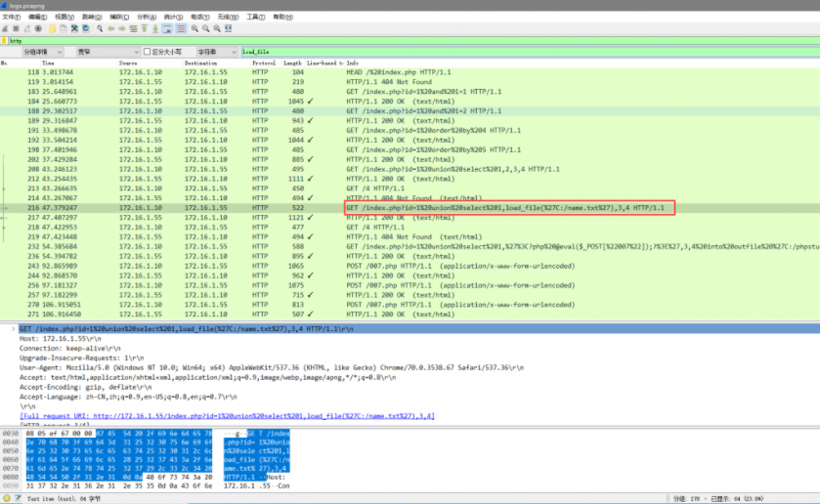Go back with the left arrow icon
Screen dimensions: 820x504
pyautogui.click(x=110, y=28)
